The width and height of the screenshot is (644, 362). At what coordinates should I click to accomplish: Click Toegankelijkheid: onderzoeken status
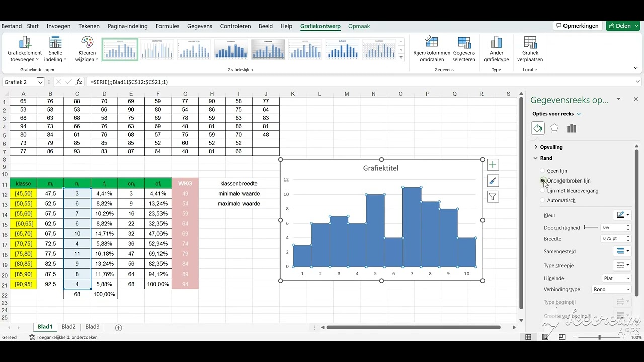[x=63, y=337]
